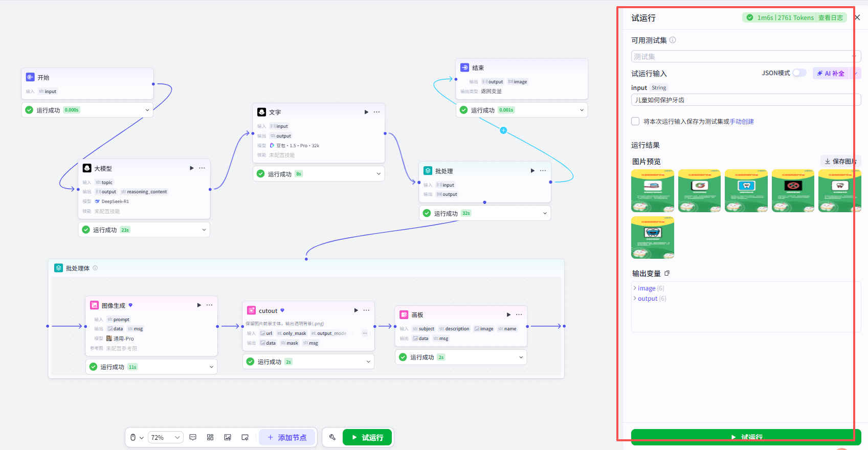
Task: Open the 测试集 selection dropdown
Action: click(x=746, y=56)
